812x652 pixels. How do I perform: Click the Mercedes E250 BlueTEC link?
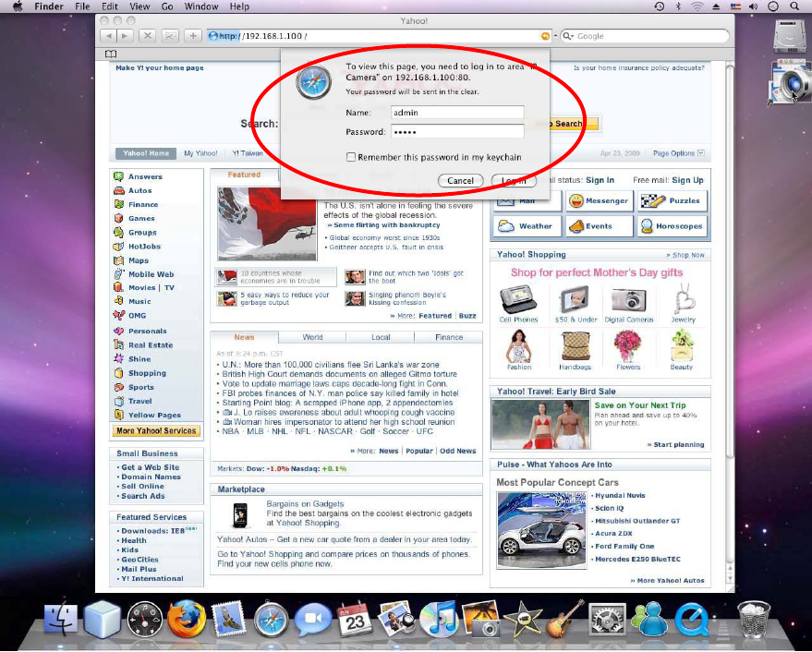pos(637,559)
